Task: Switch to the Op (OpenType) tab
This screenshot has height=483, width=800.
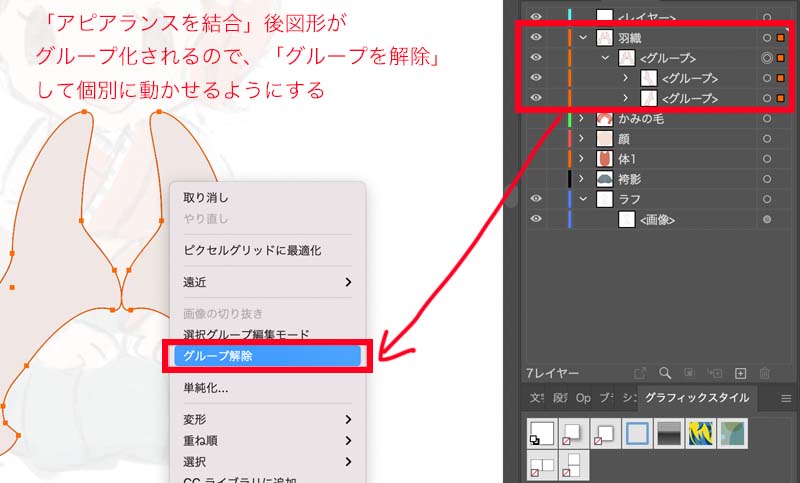Action: tap(583, 398)
